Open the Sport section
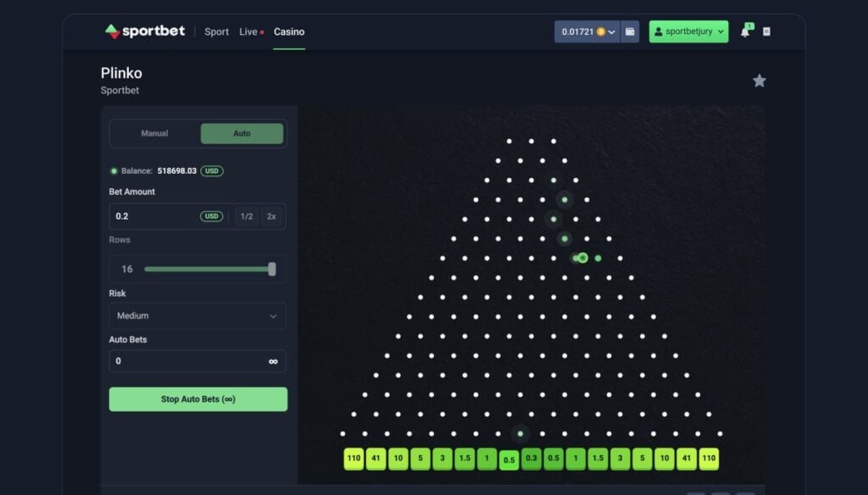This screenshot has width=868, height=495. 216,31
